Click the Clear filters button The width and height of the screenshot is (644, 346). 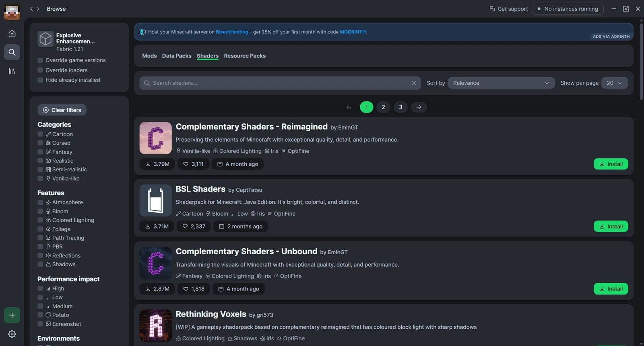coord(62,110)
